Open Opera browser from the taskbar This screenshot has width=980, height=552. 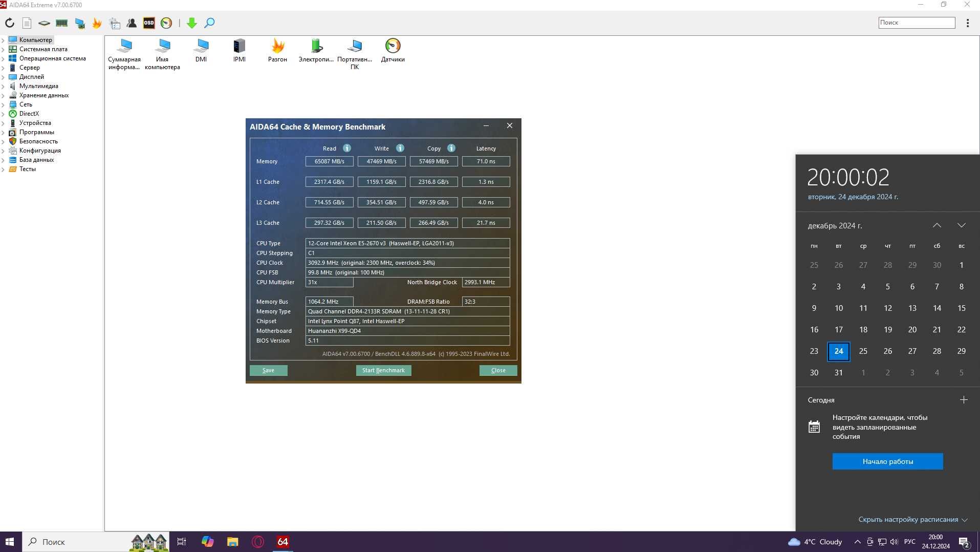258,542
